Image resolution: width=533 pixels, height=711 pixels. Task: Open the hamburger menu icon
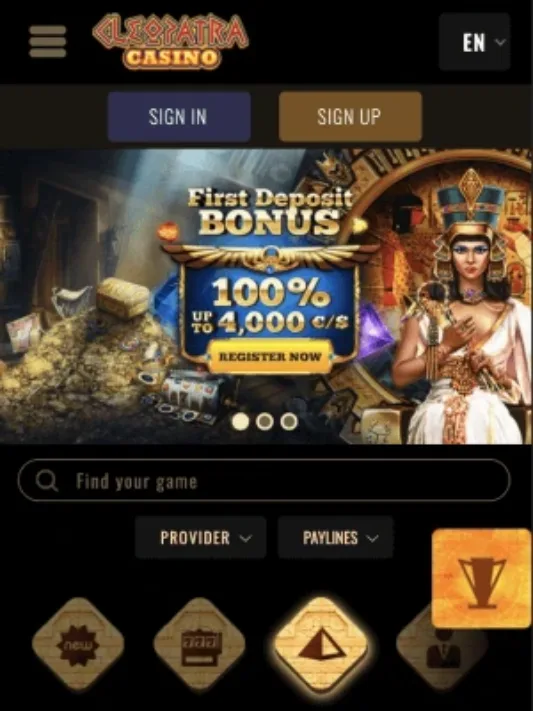click(48, 42)
